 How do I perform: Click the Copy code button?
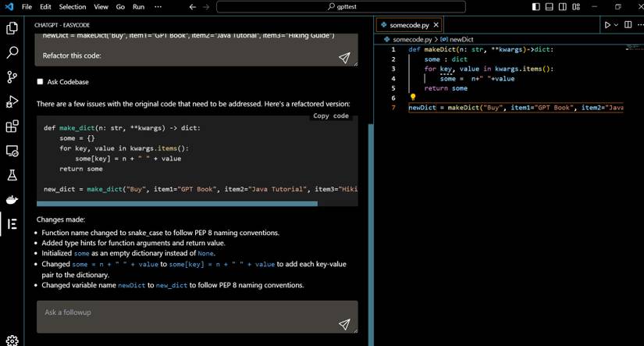330,116
